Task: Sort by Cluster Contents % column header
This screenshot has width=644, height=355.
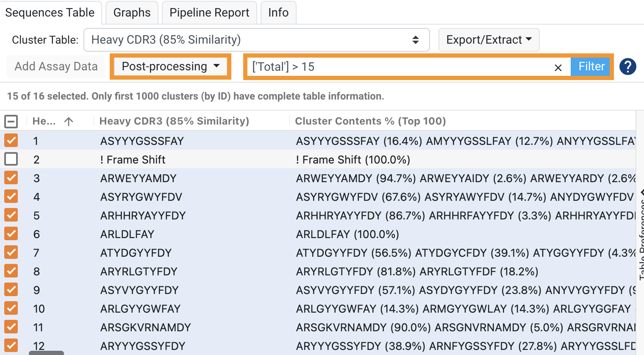Action: coord(370,121)
